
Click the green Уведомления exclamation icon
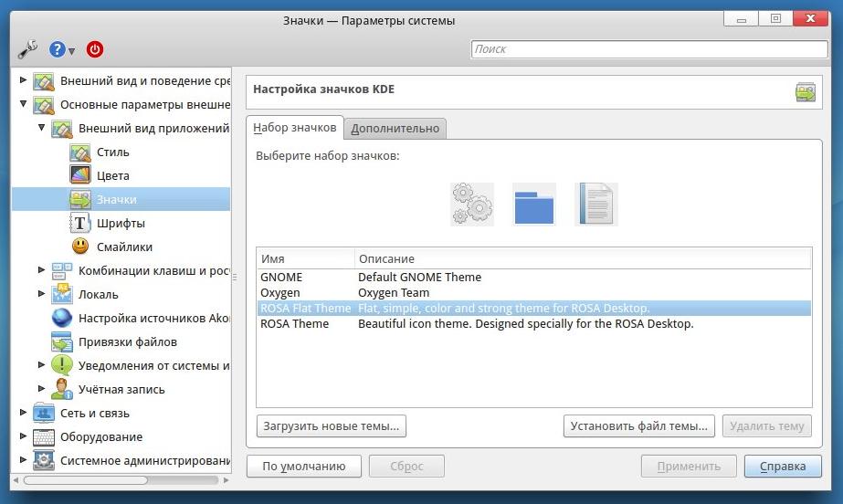click(62, 365)
